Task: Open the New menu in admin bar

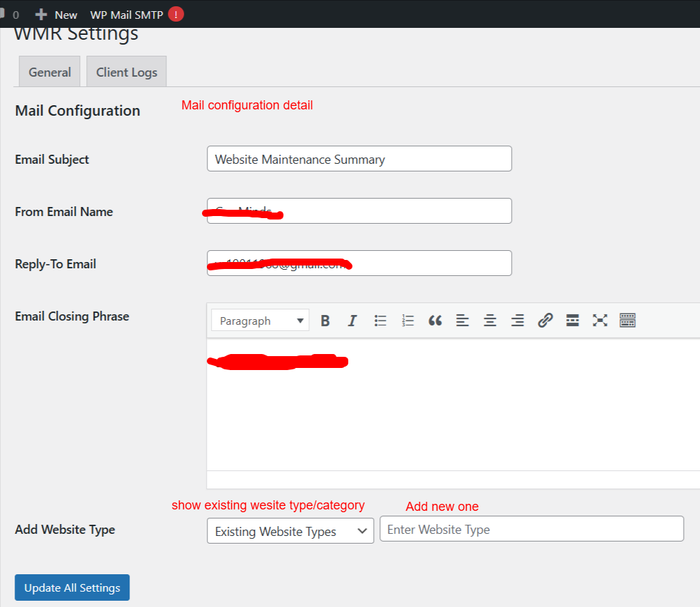Action: [56, 15]
